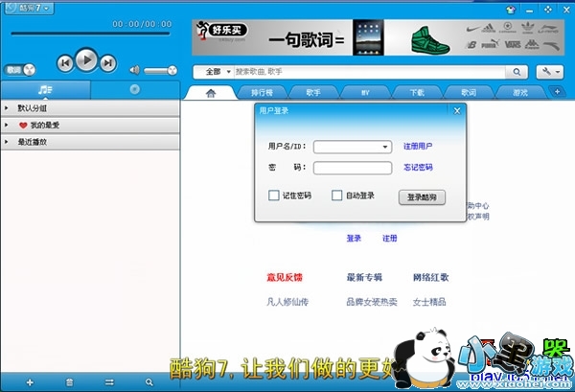Go to the home tab
Image resolution: width=575 pixels, height=392 pixels.
pyautogui.click(x=211, y=93)
